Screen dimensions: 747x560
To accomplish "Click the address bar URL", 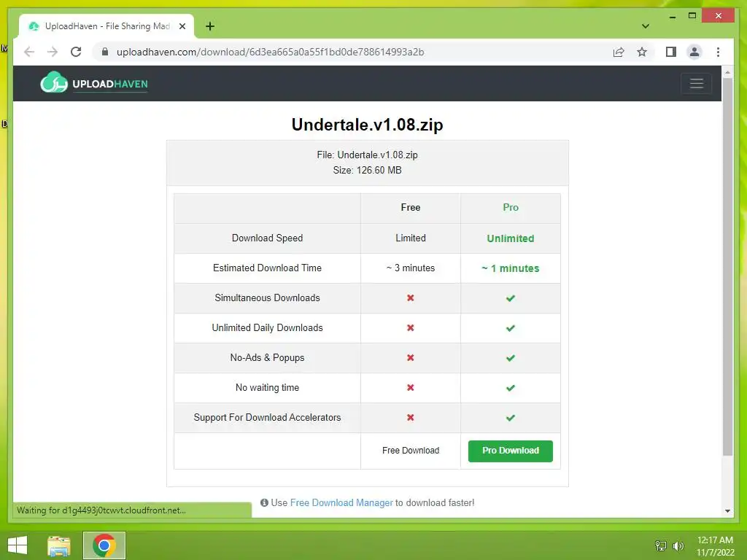I will pos(270,52).
